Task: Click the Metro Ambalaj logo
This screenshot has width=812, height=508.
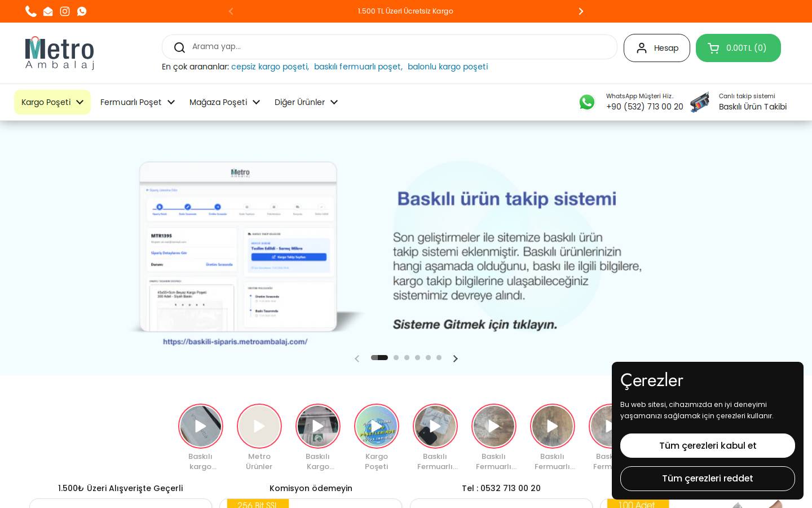Action: tap(60, 53)
